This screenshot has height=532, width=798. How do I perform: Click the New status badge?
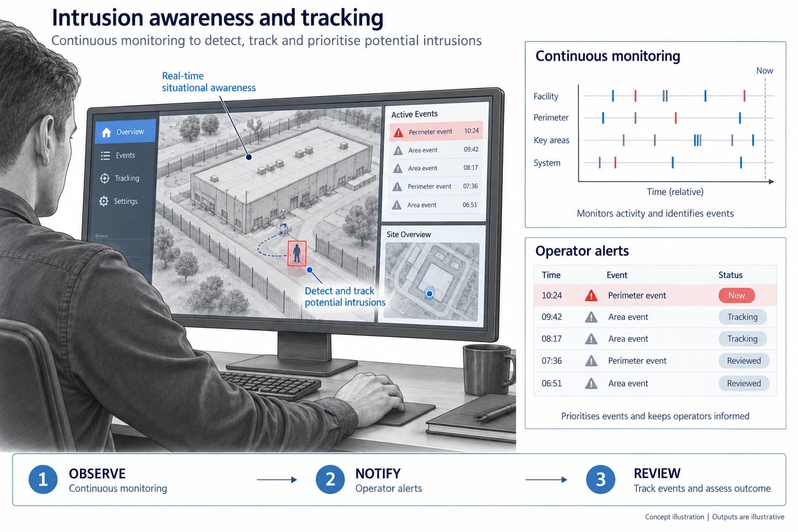pyautogui.click(x=737, y=296)
